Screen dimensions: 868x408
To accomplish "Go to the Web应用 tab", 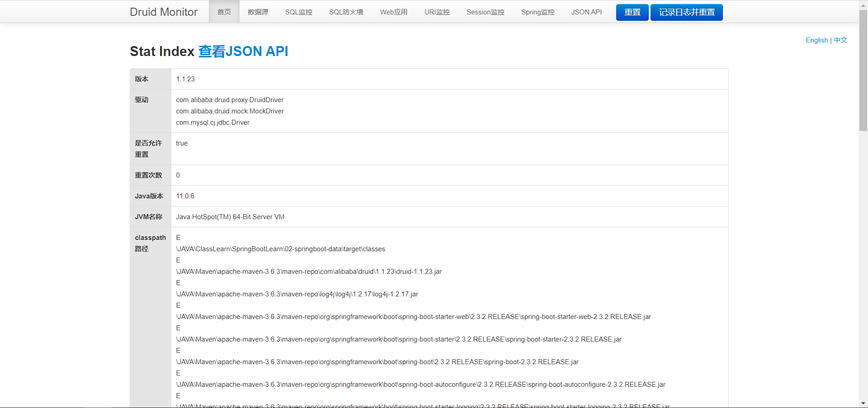I will click(x=394, y=12).
